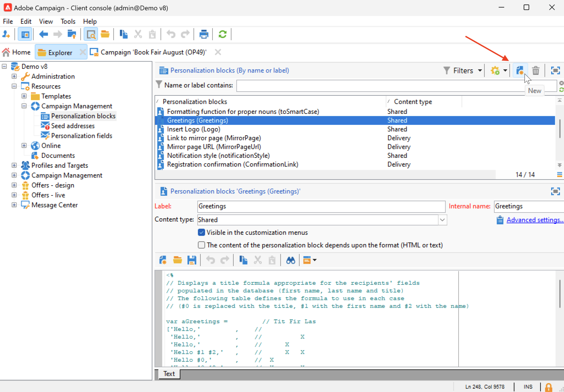Click the maximize list panel icon

coord(555,70)
